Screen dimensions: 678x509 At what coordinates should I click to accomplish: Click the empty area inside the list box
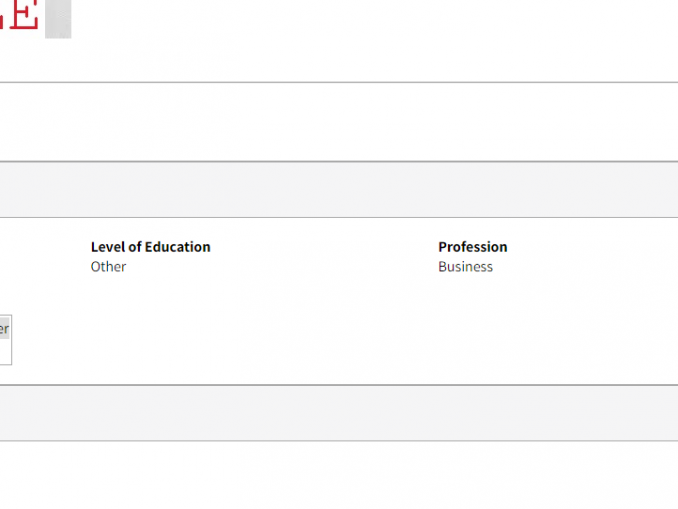[x=5, y=352]
